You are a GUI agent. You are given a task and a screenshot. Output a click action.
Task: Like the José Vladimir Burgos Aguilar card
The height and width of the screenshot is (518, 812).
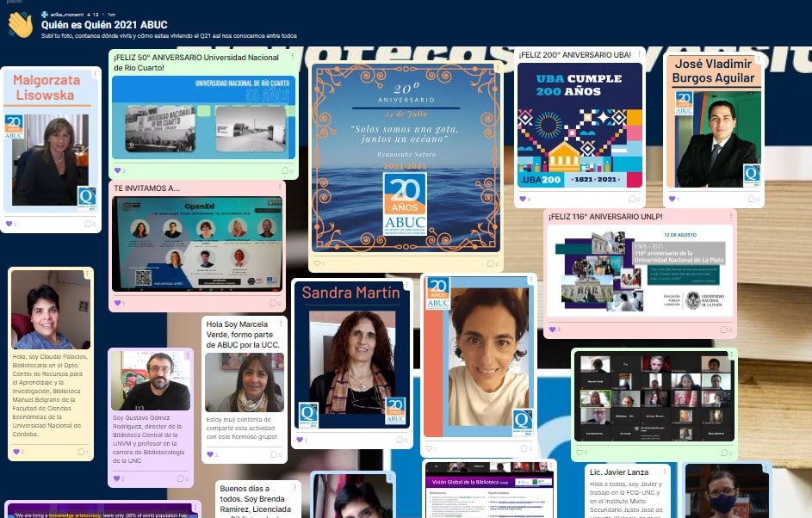click(x=673, y=199)
